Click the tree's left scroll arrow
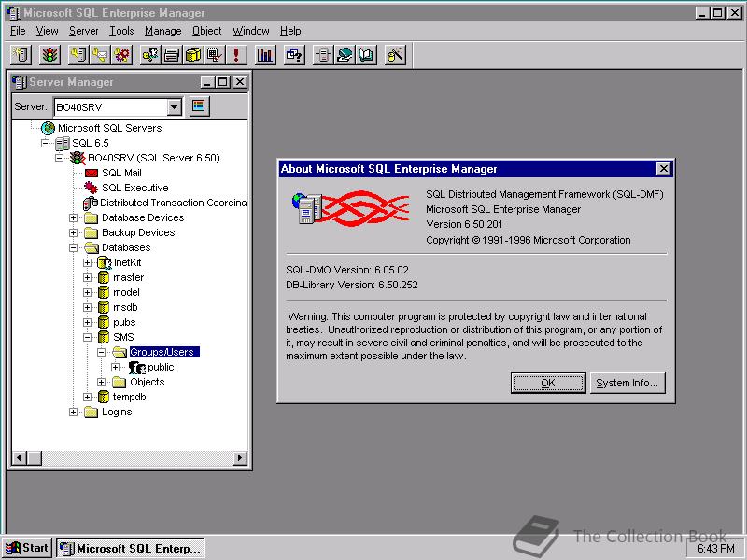The image size is (747, 560). pyautogui.click(x=19, y=458)
